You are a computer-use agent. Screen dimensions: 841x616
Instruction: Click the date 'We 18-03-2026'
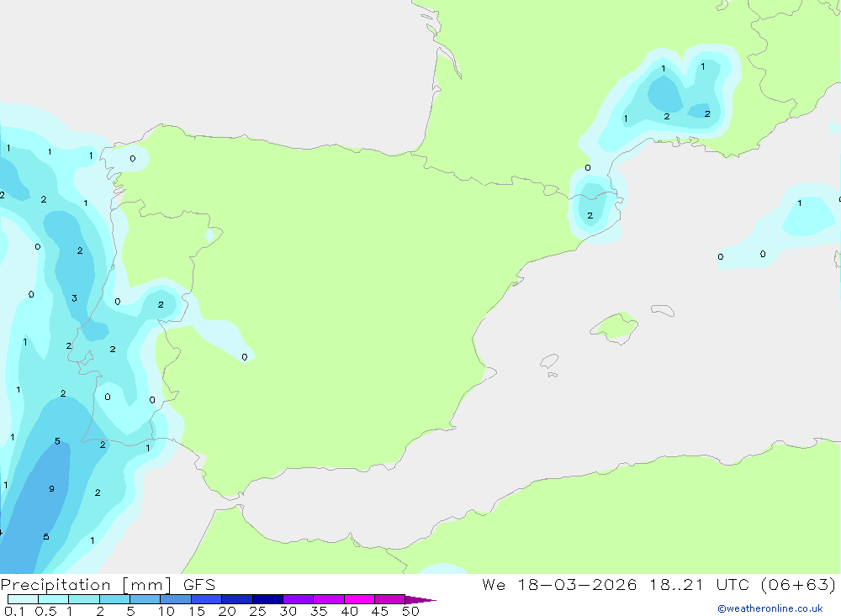[559, 584]
